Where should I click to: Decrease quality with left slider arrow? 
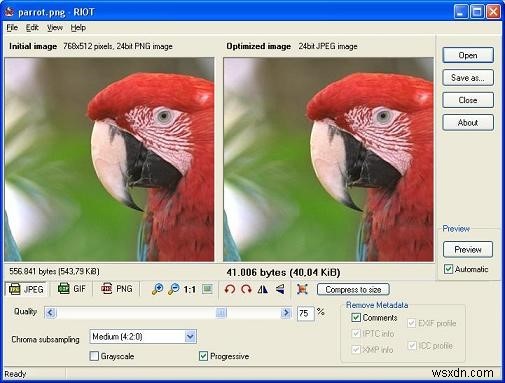pyautogui.click(x=50, y=313)
